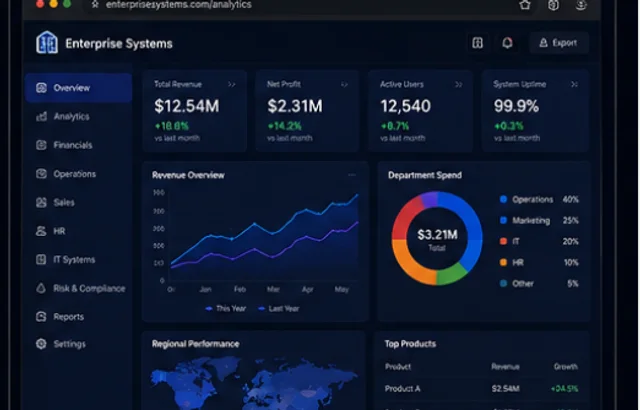Open the Settings gear icon
640x410 pixels.
[x=41, y=344]
